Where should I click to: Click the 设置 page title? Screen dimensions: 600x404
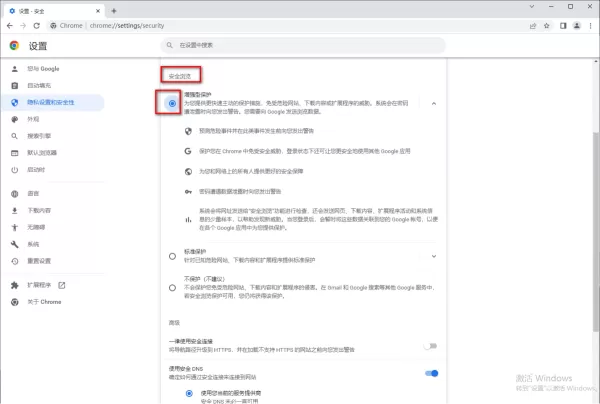tap(38, 46)
